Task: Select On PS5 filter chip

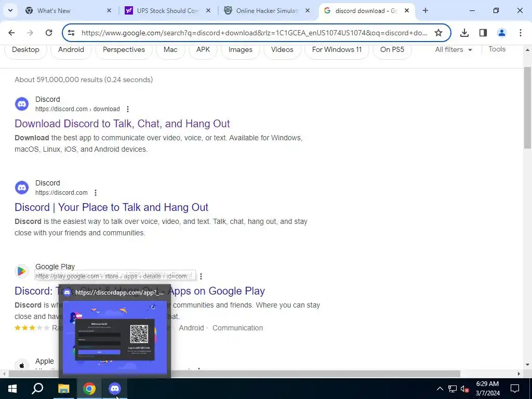Action: [x=392, y=49]
